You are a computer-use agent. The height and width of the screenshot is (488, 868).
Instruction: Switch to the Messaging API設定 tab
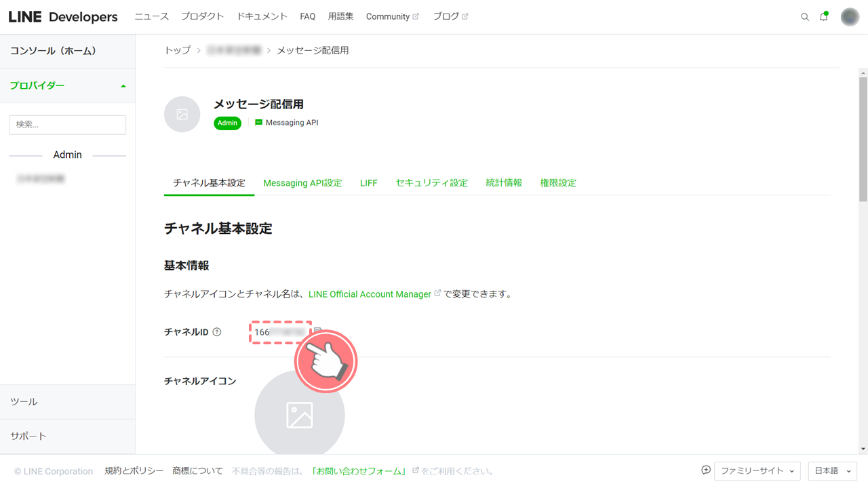[302, 183]
